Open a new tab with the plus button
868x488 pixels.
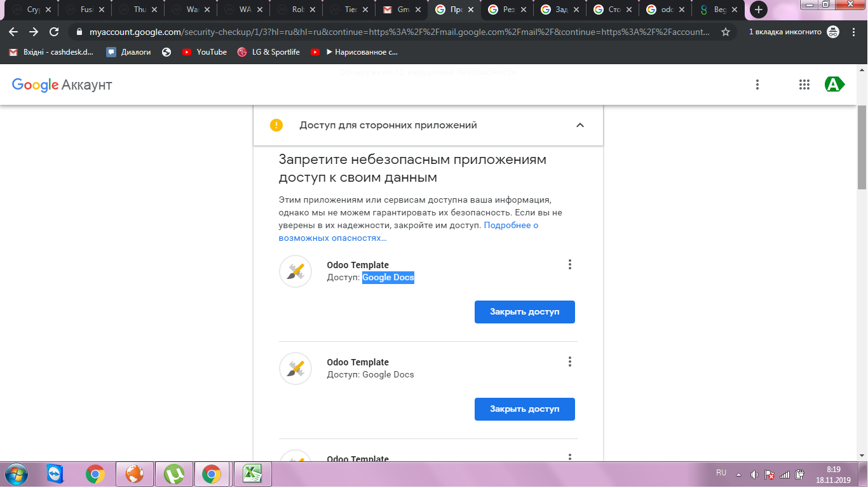[759, 10]
